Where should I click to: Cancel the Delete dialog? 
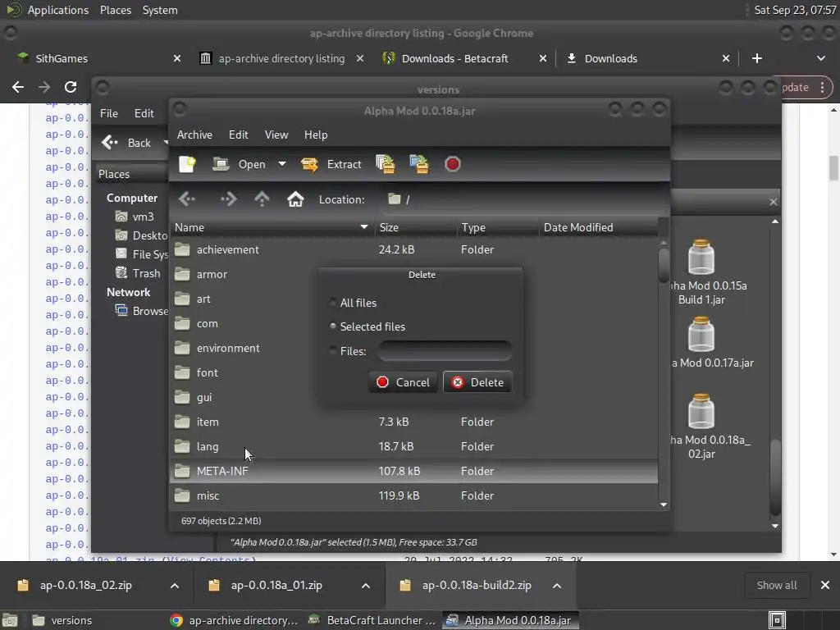pos(403,382)
